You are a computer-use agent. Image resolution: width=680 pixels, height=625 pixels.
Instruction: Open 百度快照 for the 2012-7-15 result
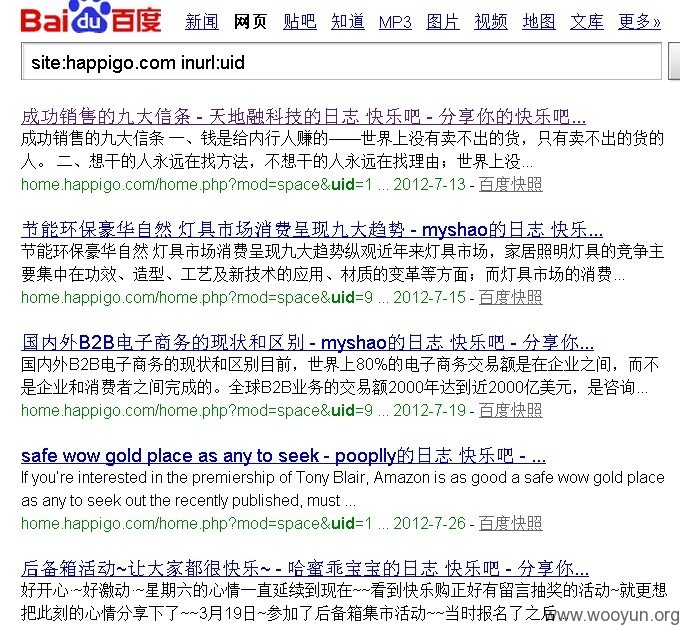point(510,298)
